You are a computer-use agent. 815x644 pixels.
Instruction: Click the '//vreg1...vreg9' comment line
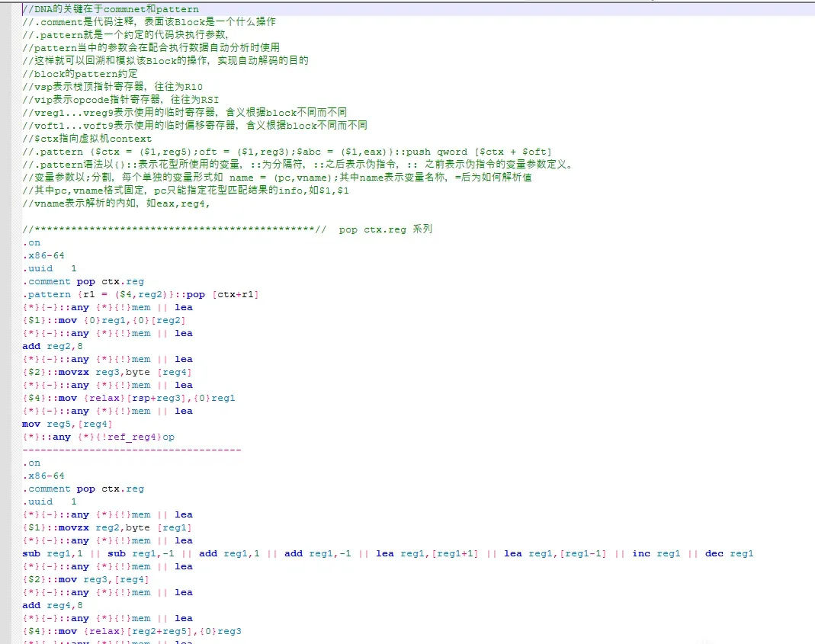pos(184,112)
